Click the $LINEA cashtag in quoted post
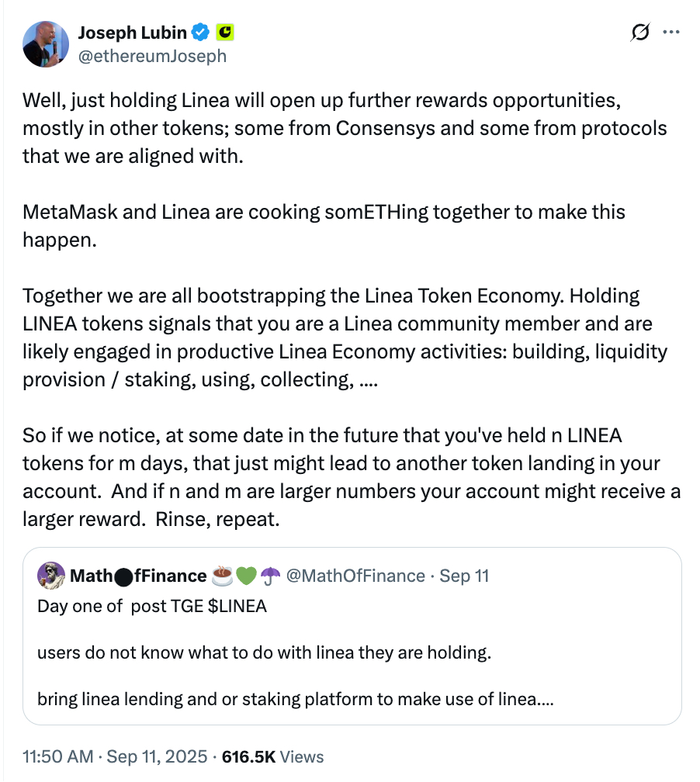Screen dimensions: 700x782 pos(237,606)
